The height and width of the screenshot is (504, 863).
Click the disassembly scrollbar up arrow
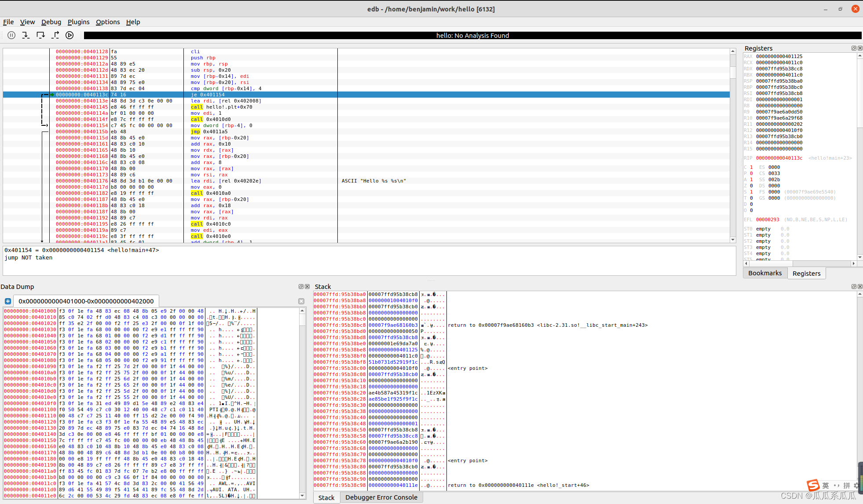(733, 51)
